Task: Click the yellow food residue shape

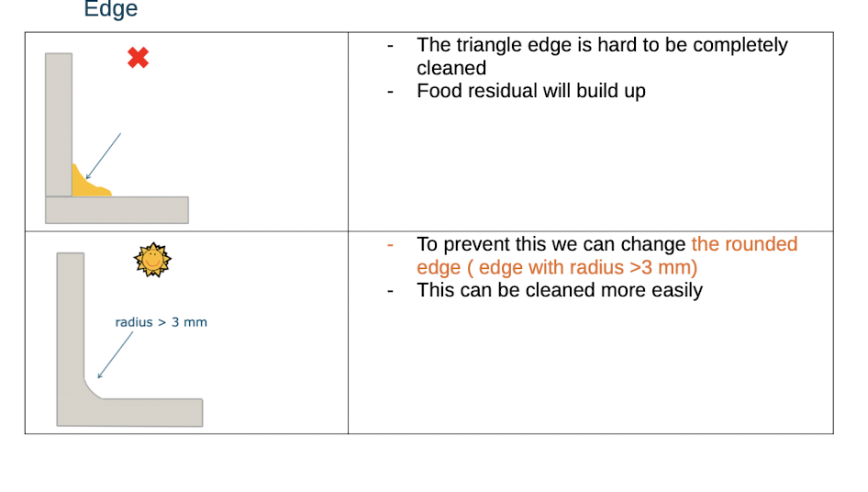Action: point(92,181)
